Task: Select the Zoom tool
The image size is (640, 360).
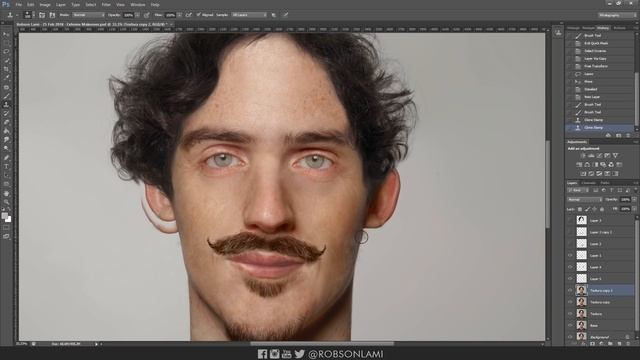Action: coord(6,202)
